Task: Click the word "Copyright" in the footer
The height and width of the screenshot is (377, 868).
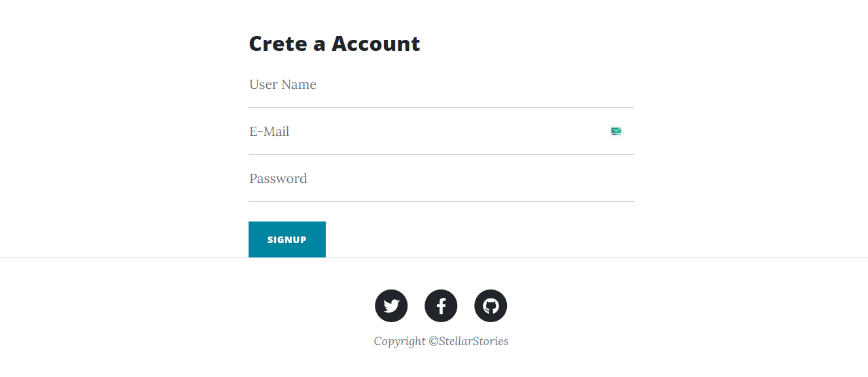Action: [400, 341]
